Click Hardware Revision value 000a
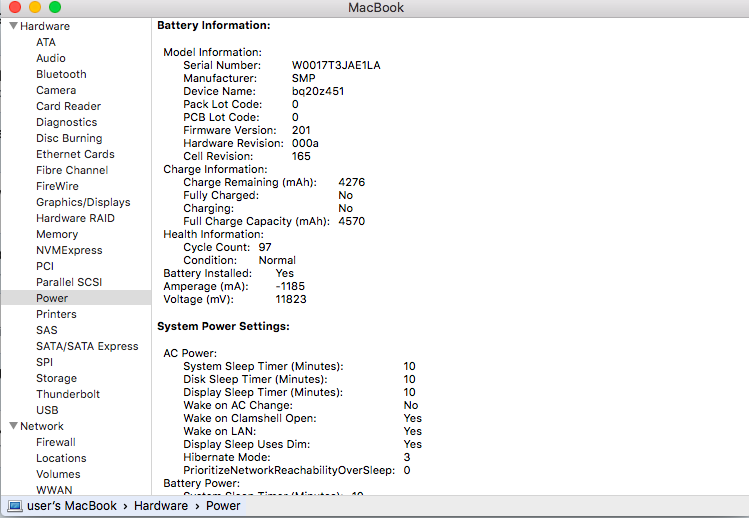Viewport: 749px width, 518px height. (x=305, y=143)
